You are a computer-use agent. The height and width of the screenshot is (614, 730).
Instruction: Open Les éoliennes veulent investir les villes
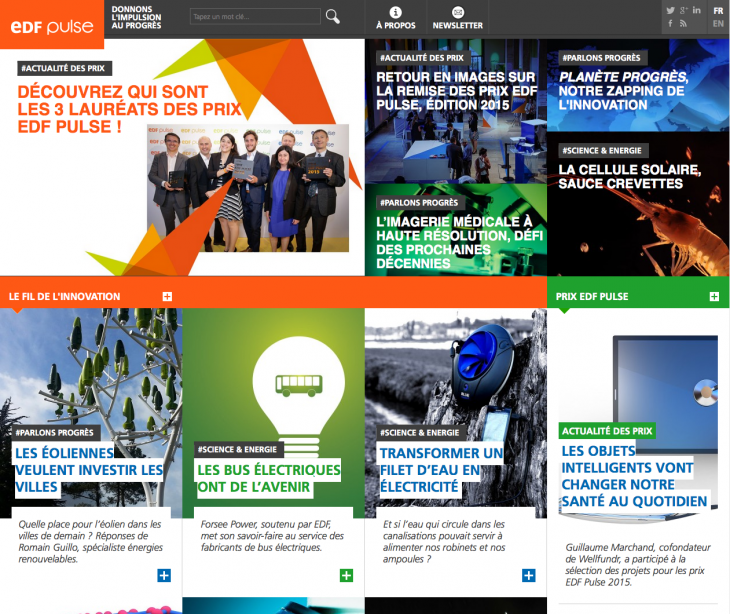(x=88, y=470)
